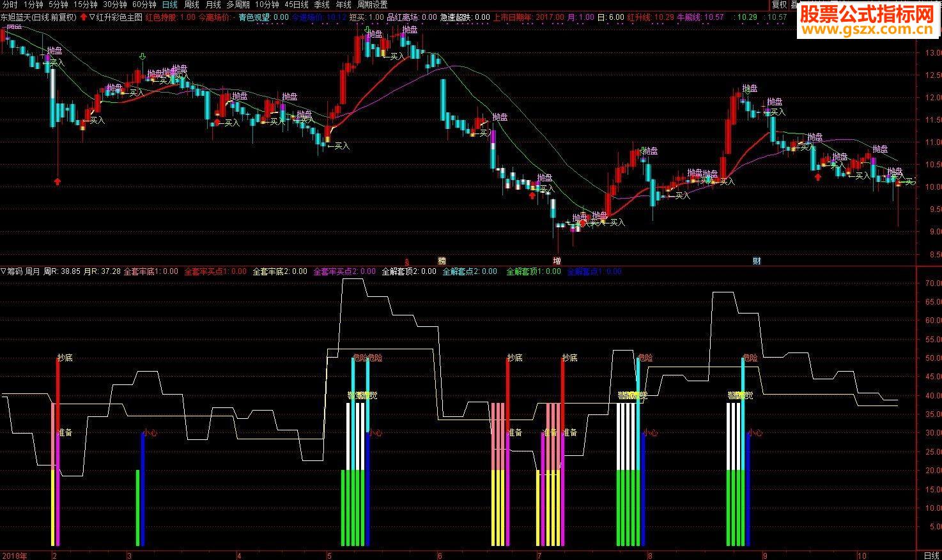Click the 青色观望 indicator value label
Screen dimensions: 942x560
(263, 17)
